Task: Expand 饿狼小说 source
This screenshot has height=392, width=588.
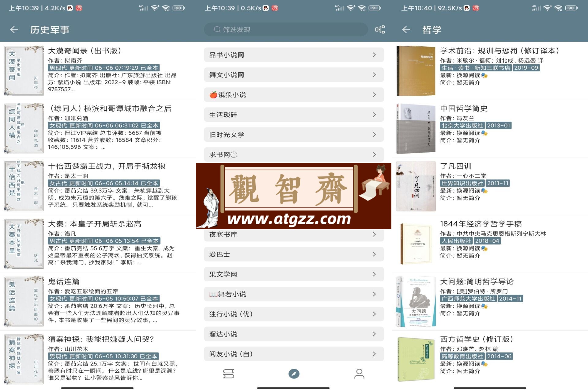Action: 294,95
